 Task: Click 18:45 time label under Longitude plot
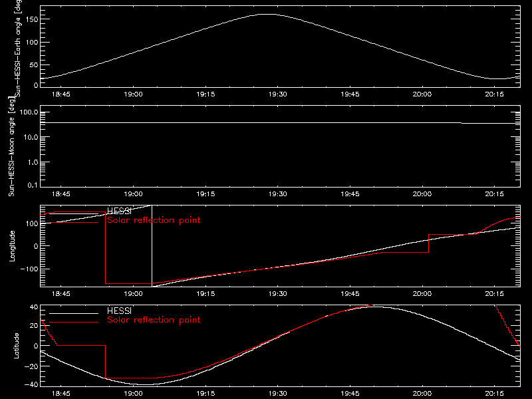click(61, 294)
